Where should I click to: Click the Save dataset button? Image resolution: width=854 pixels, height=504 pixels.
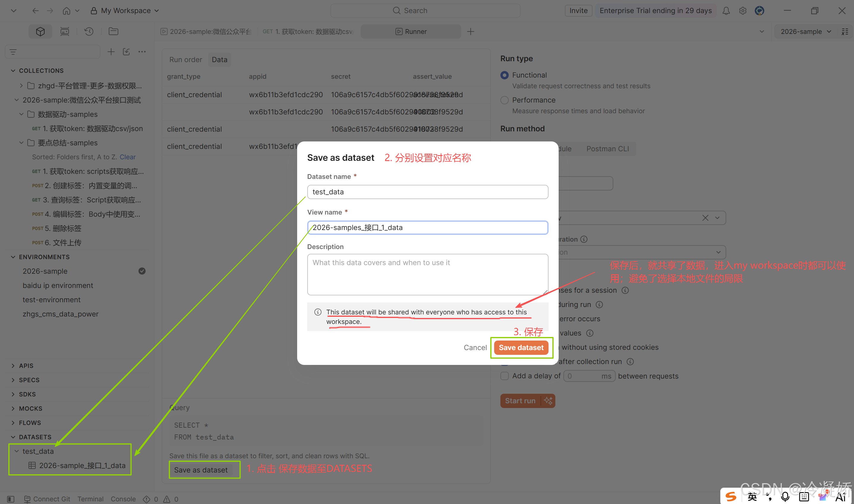(x=521, y=348)
